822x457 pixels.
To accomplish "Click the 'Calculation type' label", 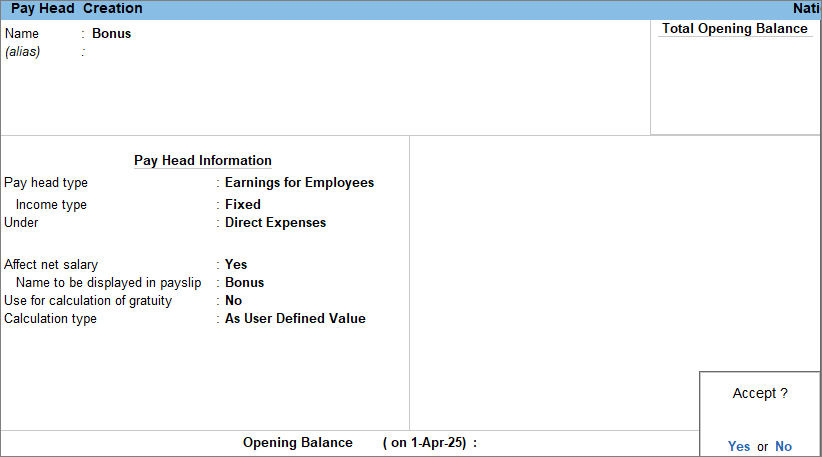I will [51, 319].
